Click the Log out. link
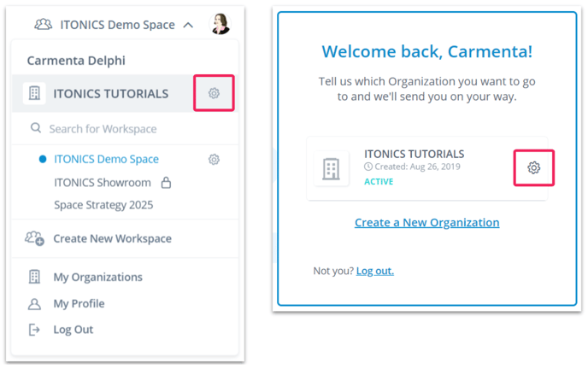This screenshot has width=588, height=369. pyautogui.click(x=375, y=271)
